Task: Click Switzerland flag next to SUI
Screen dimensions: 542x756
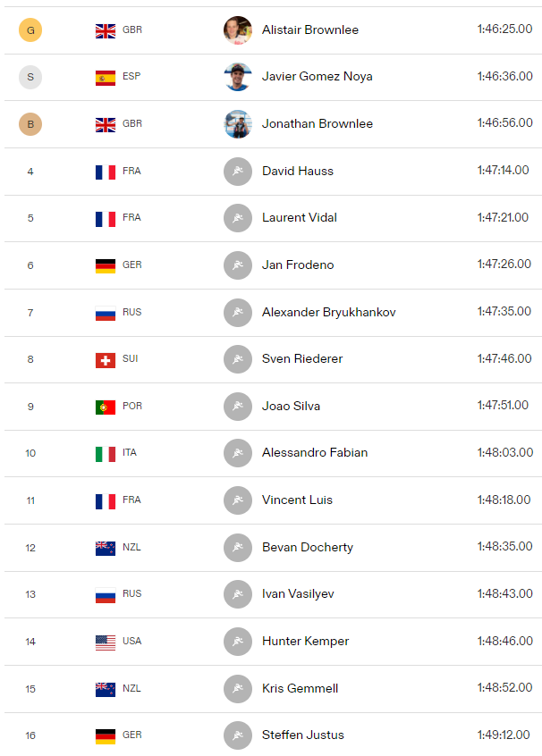Action: (106, 360)
